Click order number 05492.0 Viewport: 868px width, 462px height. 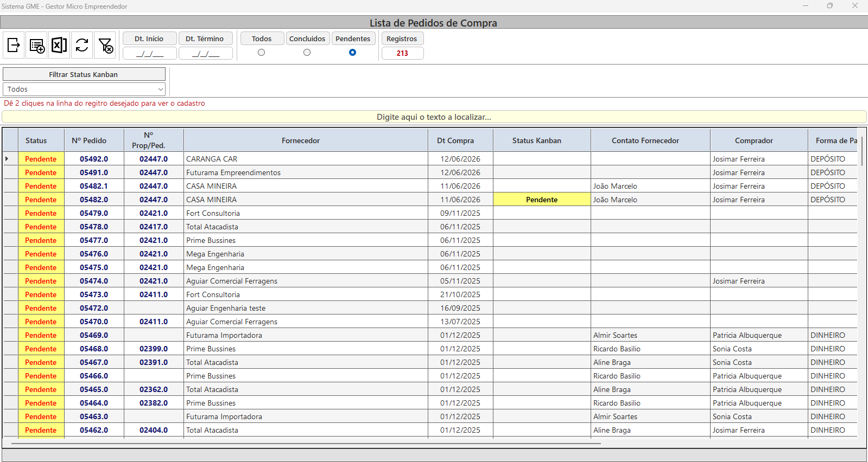94,159
